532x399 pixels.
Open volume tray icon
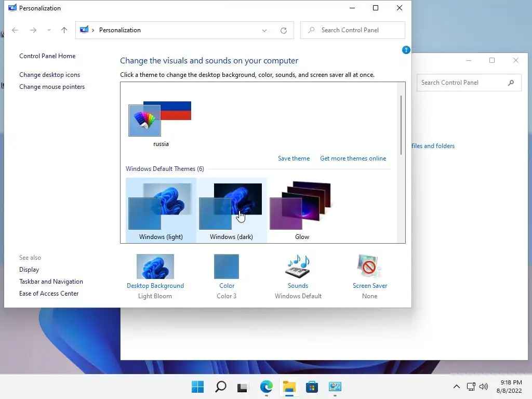point(484,387)
